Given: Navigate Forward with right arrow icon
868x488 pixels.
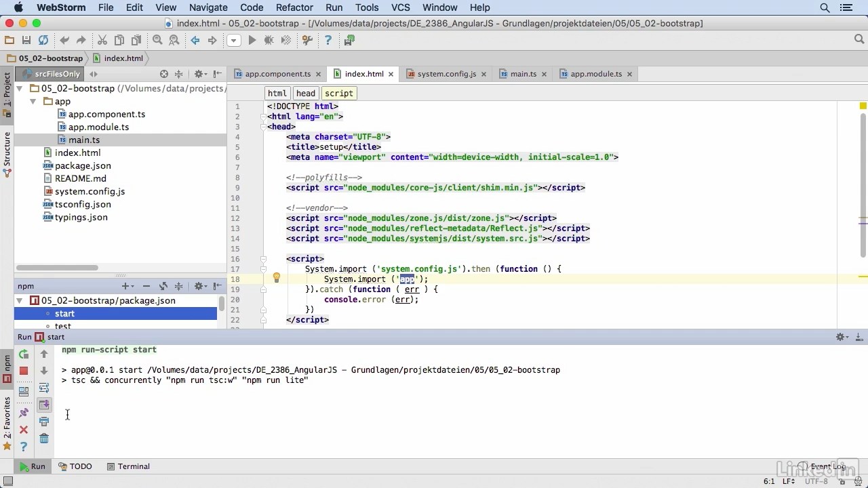Looking at the screenshot, I should (212, 41).
